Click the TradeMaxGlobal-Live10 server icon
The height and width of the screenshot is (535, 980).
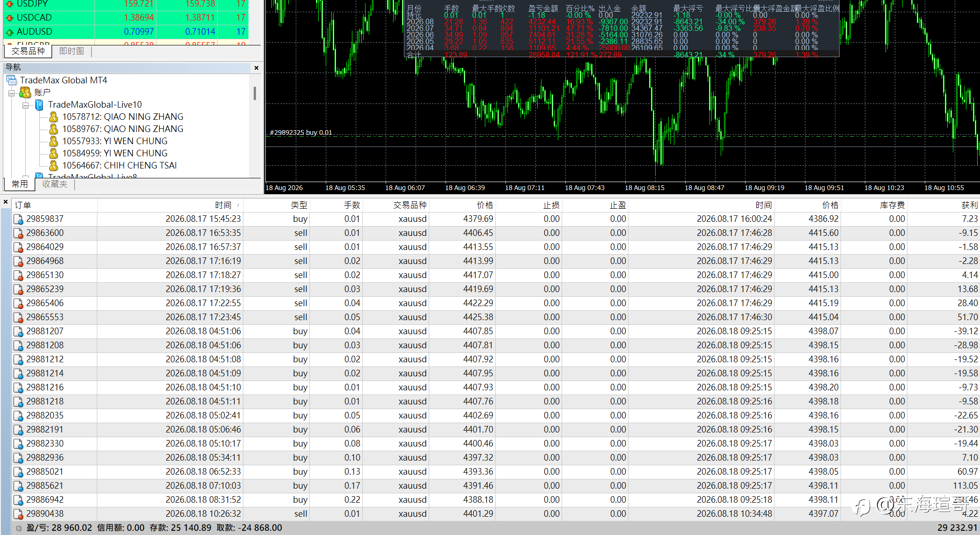[39, 105]
